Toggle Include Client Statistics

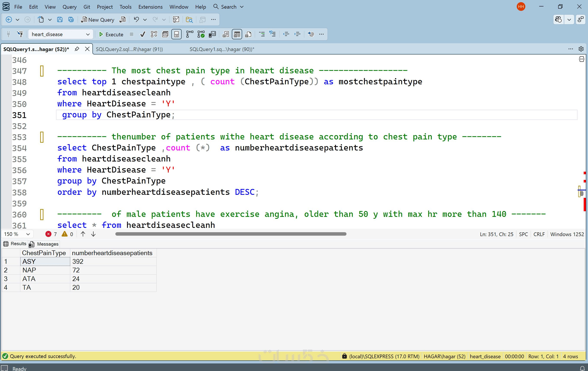212,34
